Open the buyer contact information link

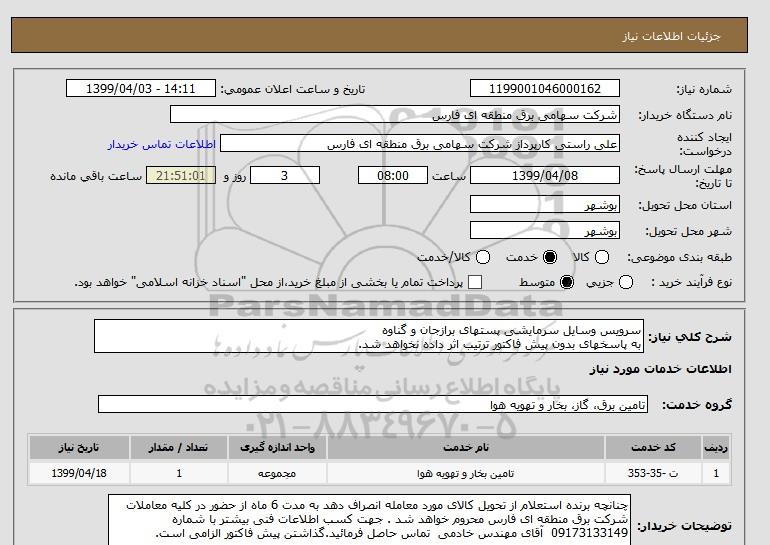coord(162,145)
